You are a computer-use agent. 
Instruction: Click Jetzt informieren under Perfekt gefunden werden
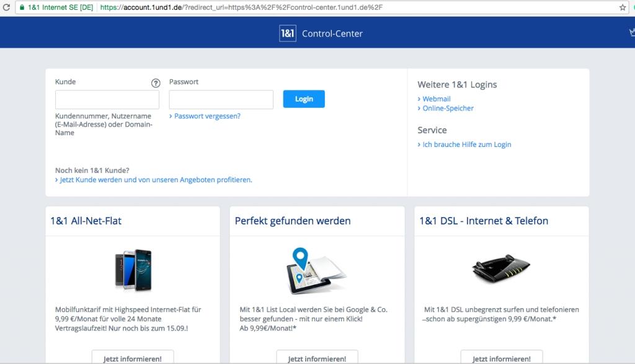click(x=317, y=358)
